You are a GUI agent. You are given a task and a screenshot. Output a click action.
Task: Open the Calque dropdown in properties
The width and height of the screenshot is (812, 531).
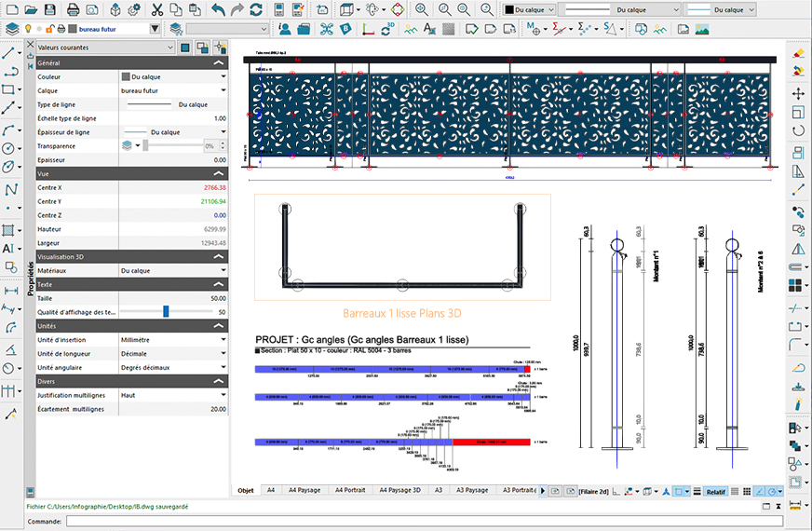click(223, 91)
